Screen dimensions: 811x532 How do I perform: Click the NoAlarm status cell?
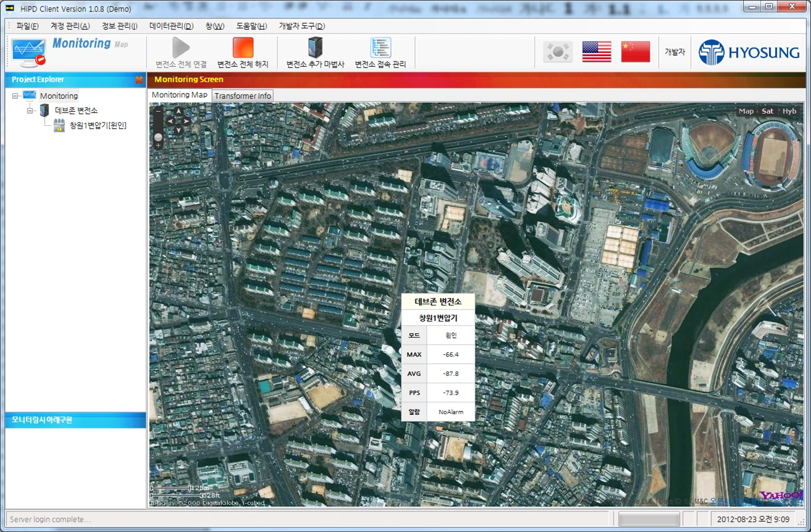tap(451, 412)
